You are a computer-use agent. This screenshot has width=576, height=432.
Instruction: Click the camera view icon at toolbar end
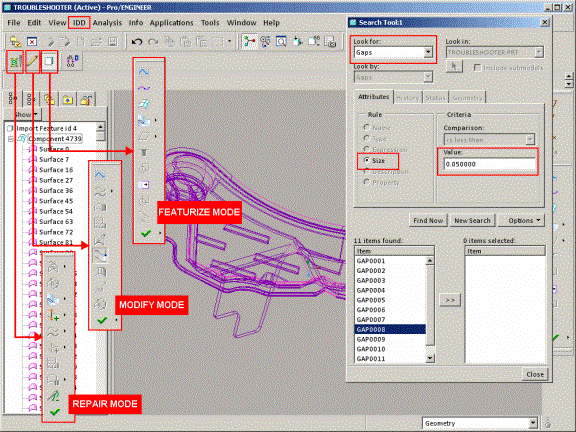(330, 42)
